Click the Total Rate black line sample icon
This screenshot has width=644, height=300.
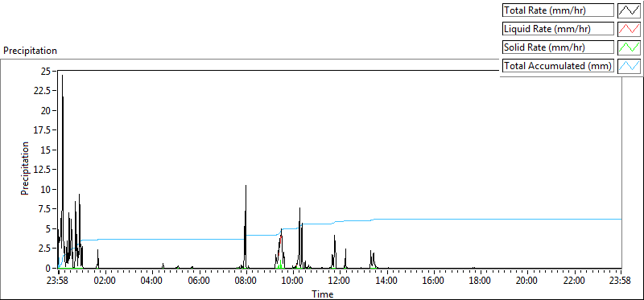(630, 10)
